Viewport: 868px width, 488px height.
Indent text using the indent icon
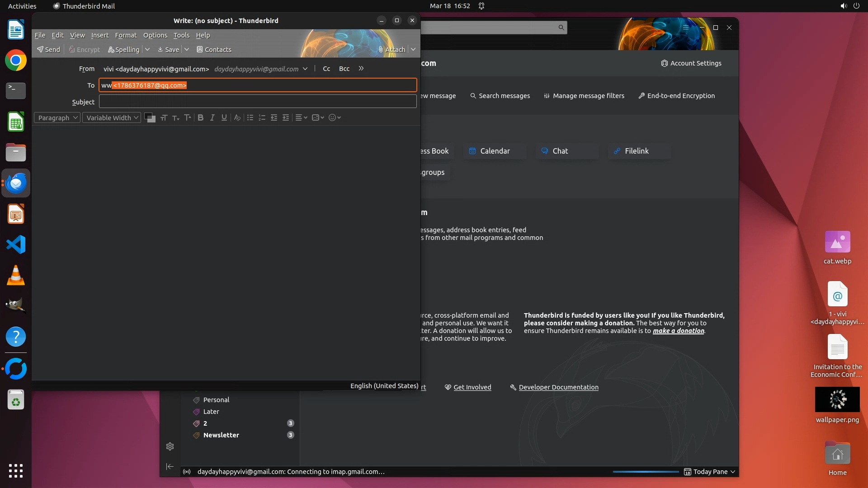[286, 117]
